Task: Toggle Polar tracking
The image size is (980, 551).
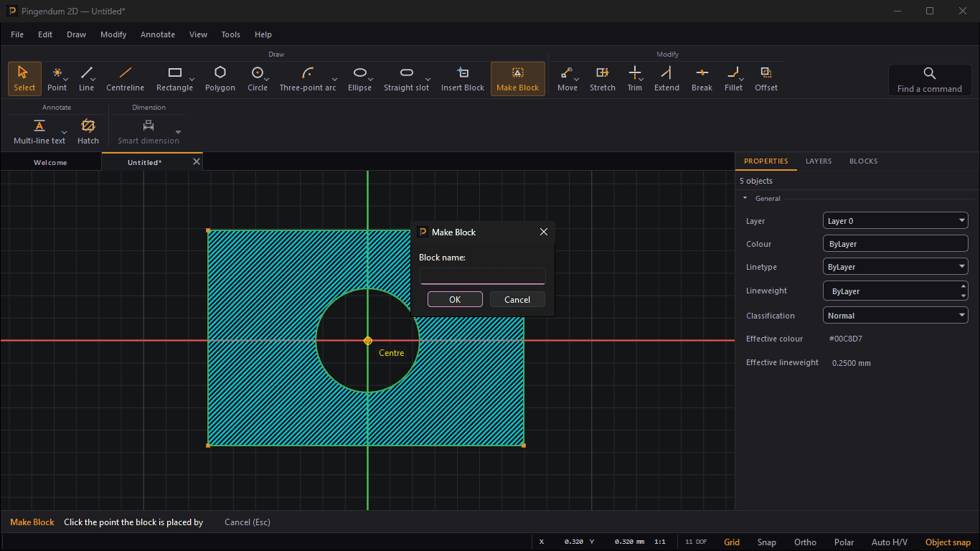Action: pyautogui.click(x=844, y=542)
